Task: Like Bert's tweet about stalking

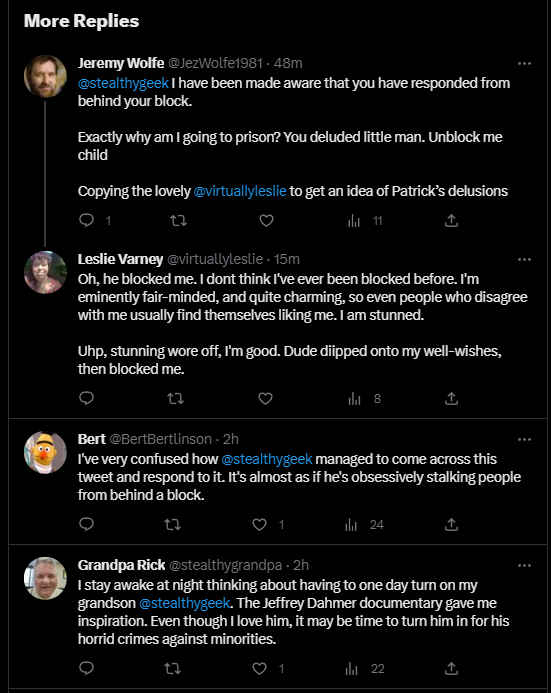Action: [259, 525]
